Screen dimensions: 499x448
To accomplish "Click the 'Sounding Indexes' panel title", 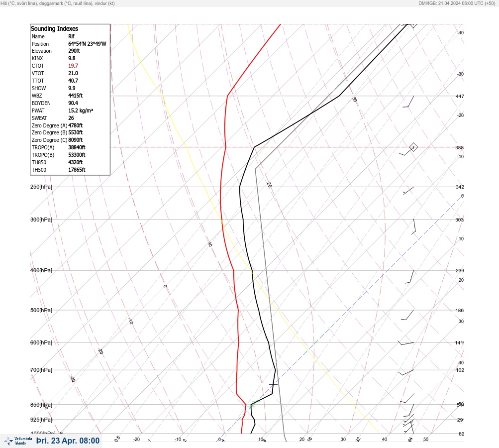I will [54, 29].
